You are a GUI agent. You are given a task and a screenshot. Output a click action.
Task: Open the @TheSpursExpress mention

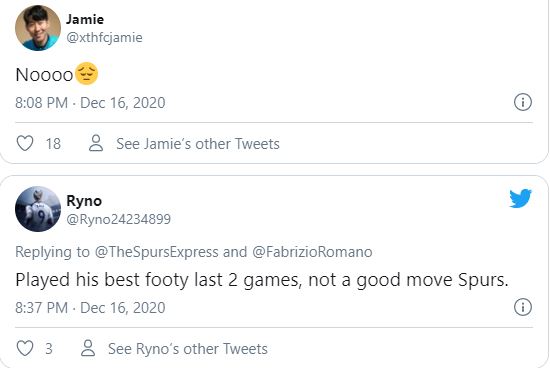pyautogui.click(x=156, y=252)
